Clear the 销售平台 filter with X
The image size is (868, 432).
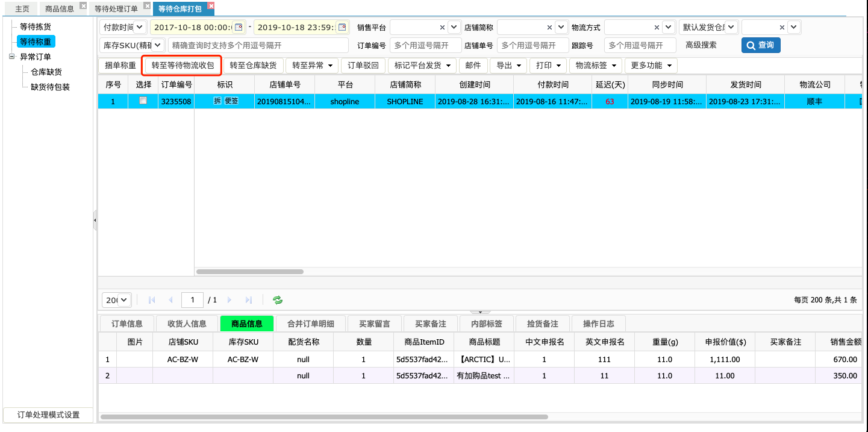[x=442, y=27]
